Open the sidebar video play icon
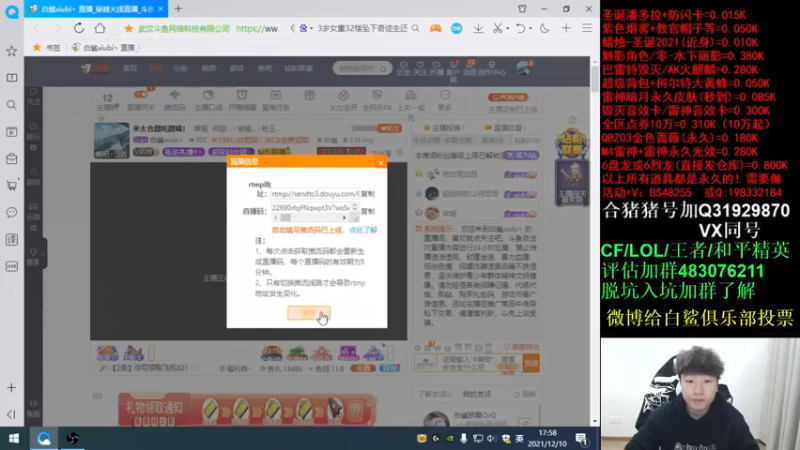Viewport: 800px width, 450px height. click(x=11, y=132)
